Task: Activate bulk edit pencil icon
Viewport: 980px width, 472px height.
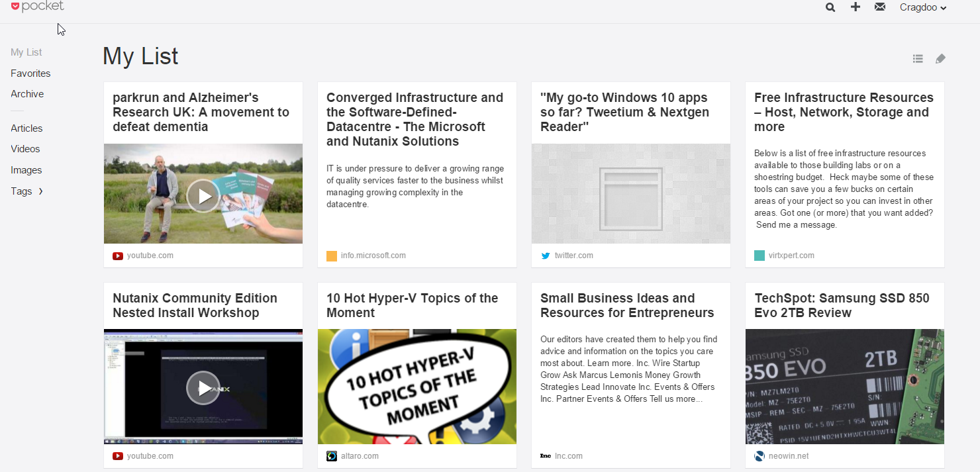Action: coord(940,59)
